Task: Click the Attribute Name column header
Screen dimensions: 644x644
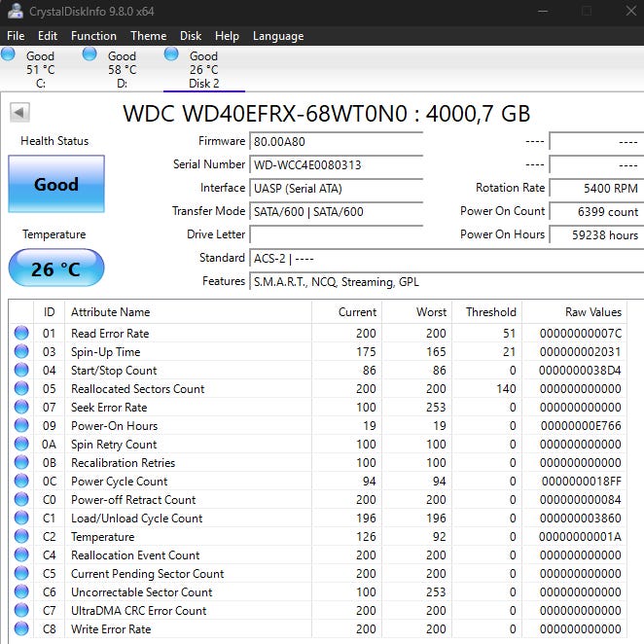Action: tap(111, 312)
